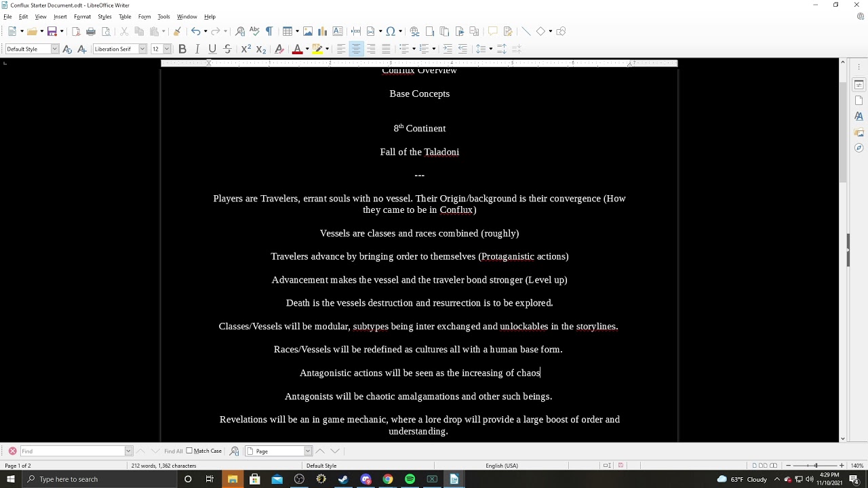Export directly as PDF
The image size is (868, 488).
click(x=76, y=31)
